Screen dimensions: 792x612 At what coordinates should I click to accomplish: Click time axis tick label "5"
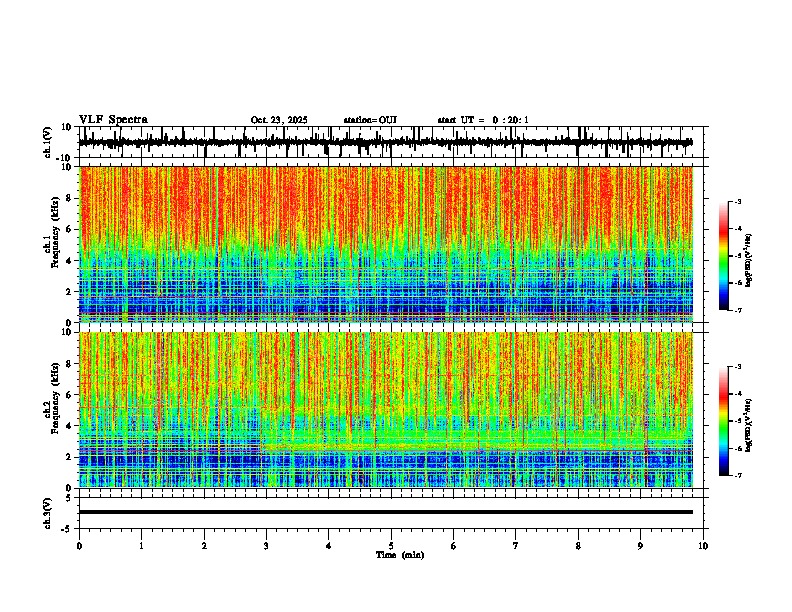(391, 546)
